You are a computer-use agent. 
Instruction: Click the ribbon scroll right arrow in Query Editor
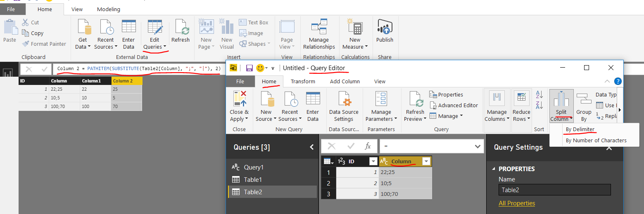619,110
